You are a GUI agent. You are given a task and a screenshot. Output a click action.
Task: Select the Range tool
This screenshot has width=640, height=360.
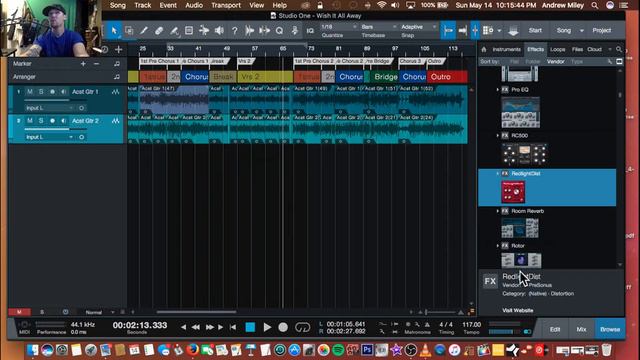(x=129, y=31)
